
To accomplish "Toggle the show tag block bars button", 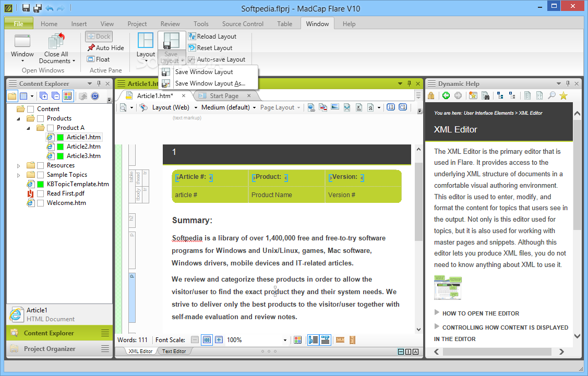I will click(x=313, y=340).
